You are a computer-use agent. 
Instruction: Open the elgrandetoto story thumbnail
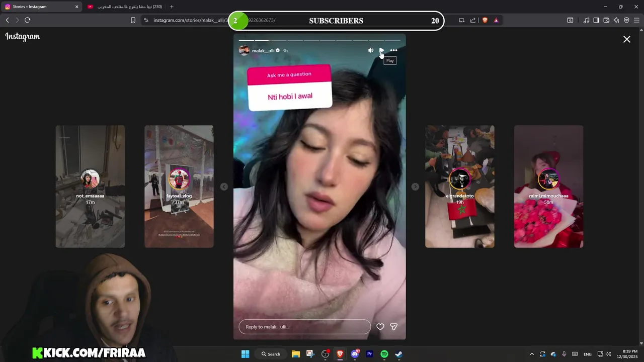click(x=460, y=187)
